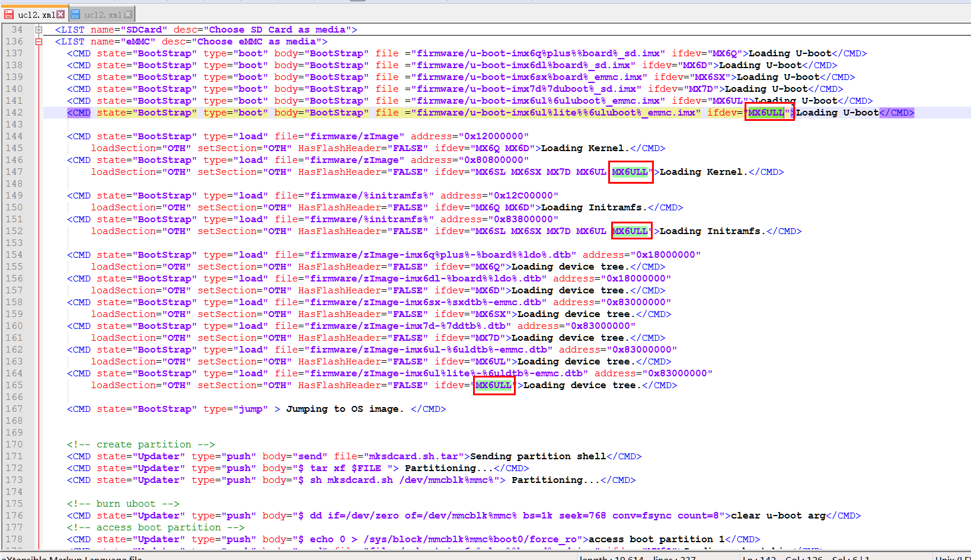The height and width of the screenshot is (560, 971).
Task: Click ifdev value "MX6Q" on line 137
Action: (x=724, y=53)
